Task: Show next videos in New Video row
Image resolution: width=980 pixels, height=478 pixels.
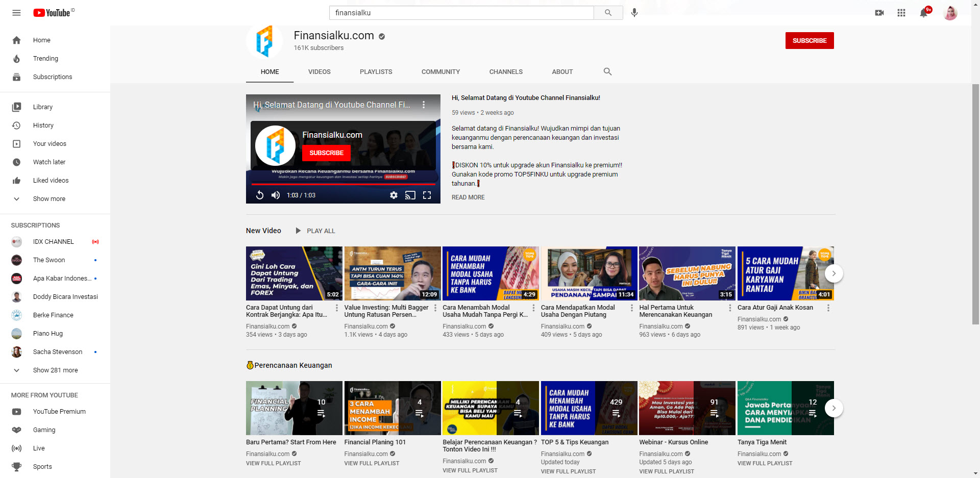Action: point(834,273)
